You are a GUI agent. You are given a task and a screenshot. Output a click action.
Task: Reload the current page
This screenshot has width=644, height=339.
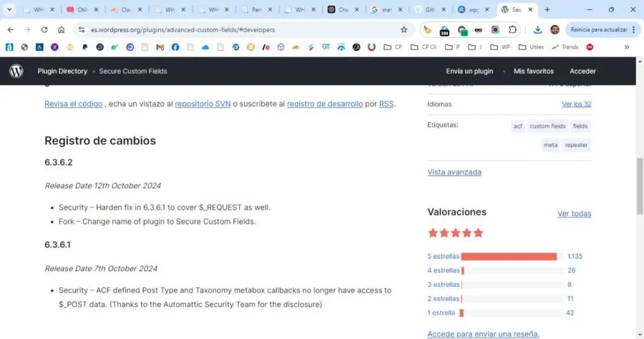[x=44, y=30]
